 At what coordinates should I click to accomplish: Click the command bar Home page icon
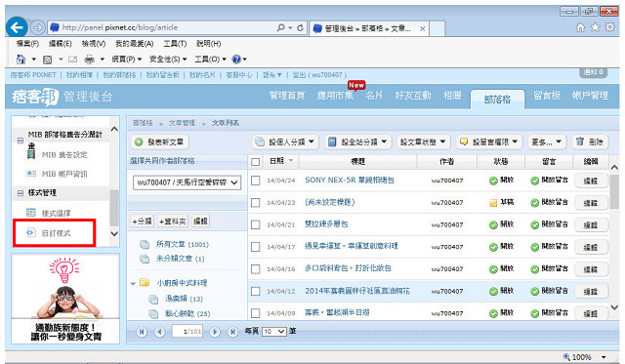click(21, 60)
